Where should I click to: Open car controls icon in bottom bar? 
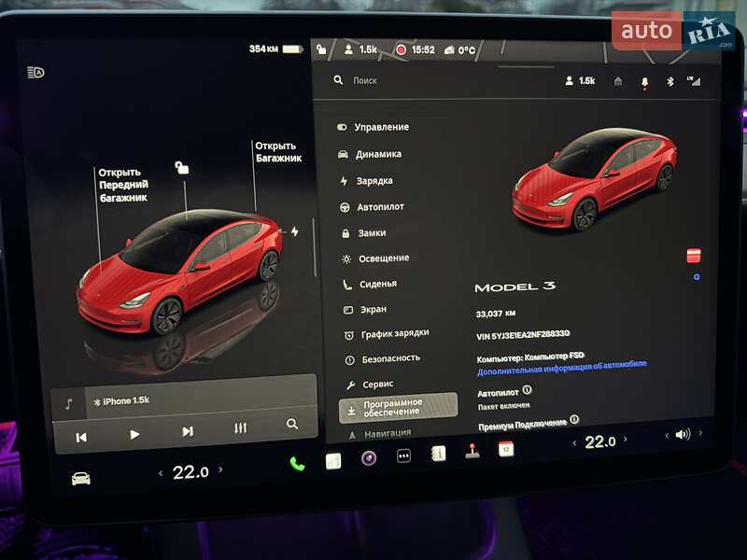(x=81, y=478)
